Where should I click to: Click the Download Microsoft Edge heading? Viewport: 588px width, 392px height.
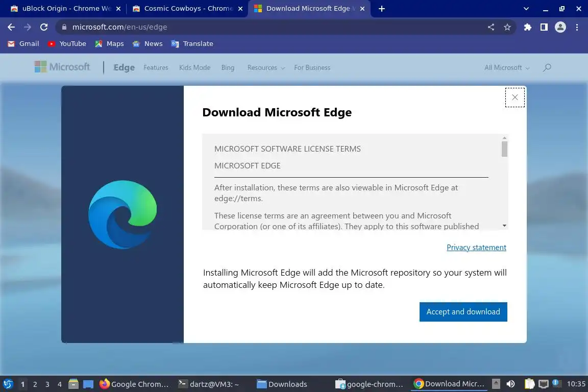coord(277,112)
